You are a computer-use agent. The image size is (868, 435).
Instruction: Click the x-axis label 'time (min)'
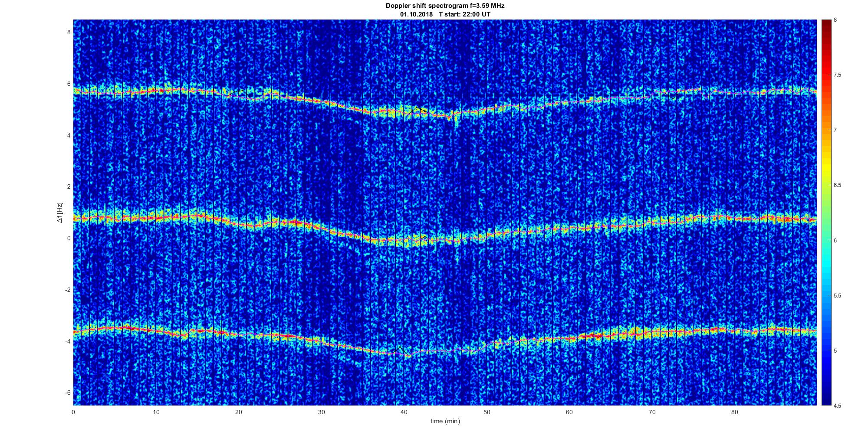(445, 421)
